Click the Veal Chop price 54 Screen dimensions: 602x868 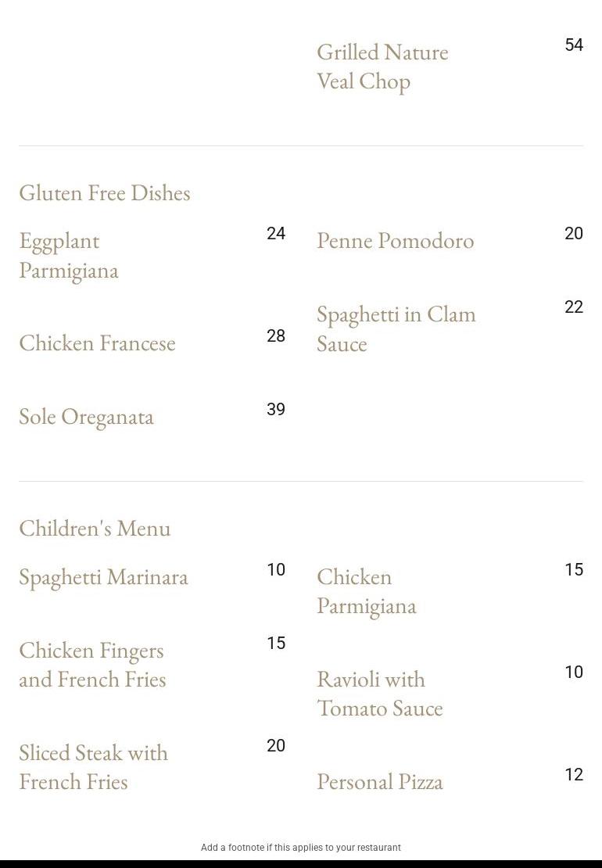[574, 45]
